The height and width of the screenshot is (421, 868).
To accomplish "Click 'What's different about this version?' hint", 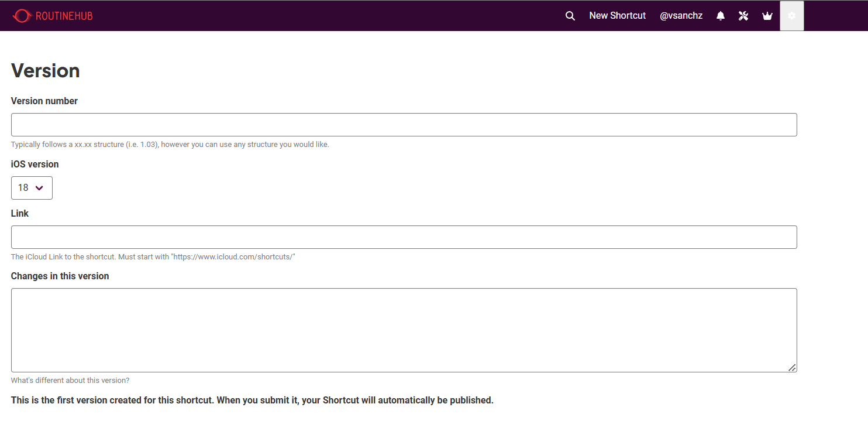I will tap(70, 381).
